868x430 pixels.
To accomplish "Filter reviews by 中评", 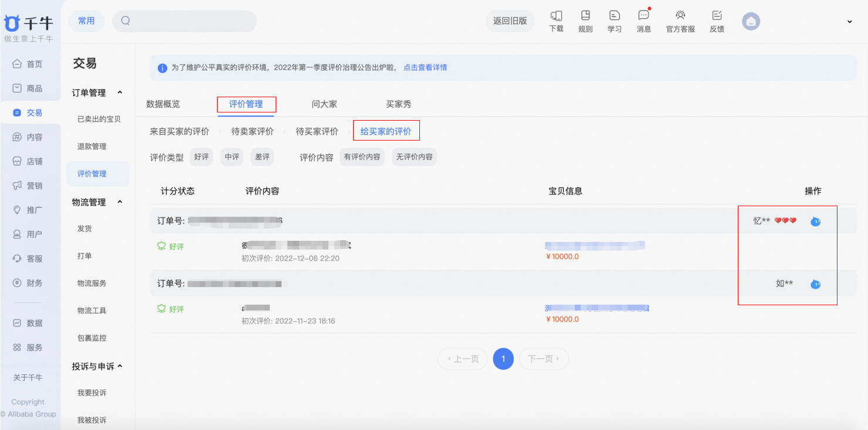I will 232,157.
